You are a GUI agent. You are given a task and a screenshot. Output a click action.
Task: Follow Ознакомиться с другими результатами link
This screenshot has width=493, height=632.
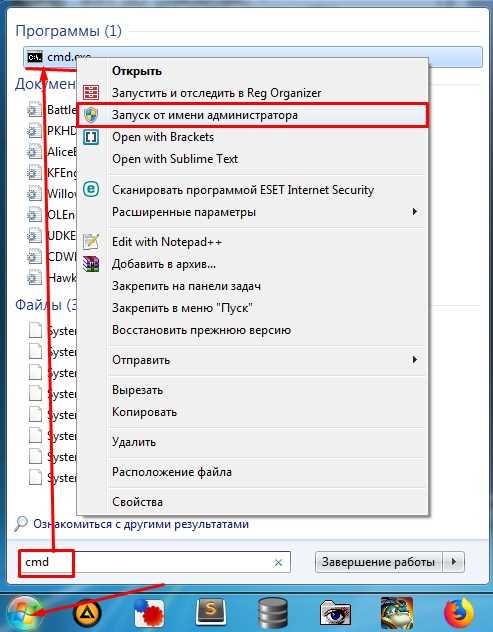(x=141, y=524)
